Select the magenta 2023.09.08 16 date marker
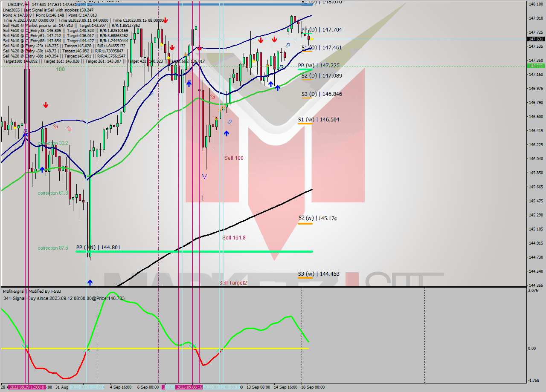 (x=189, y=387)
